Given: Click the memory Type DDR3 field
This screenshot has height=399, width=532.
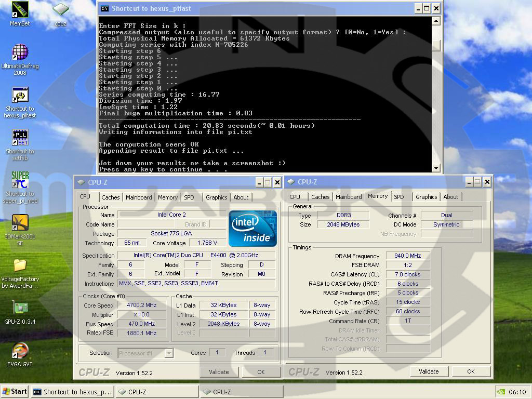Looking at the screenshot, I should (343, 215).
